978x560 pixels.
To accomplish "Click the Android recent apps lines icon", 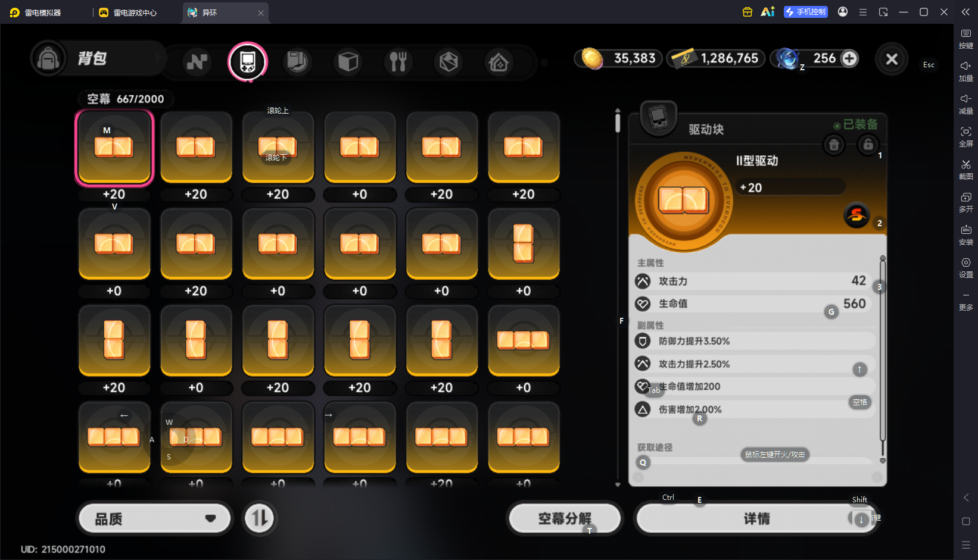I will 966,545.
